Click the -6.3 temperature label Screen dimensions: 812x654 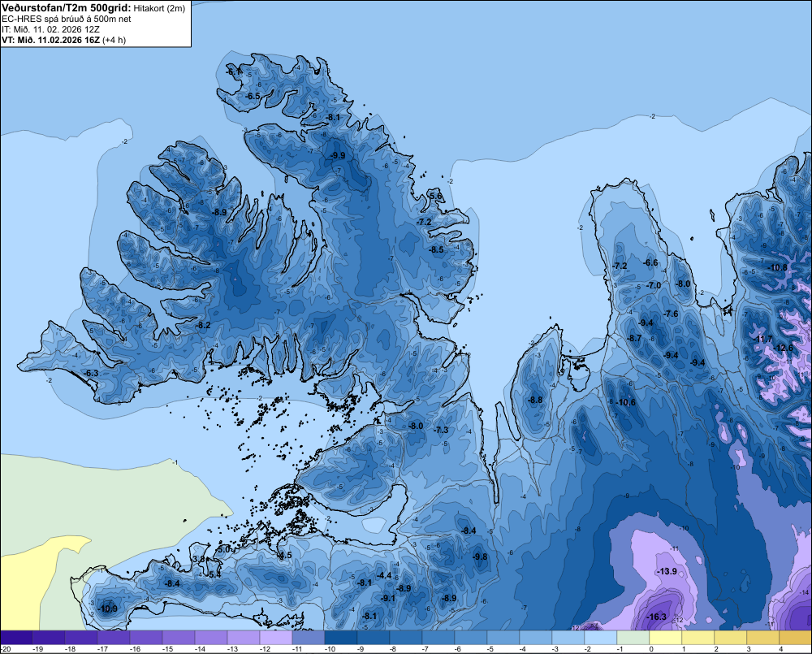pyautogui.click(x=91, y=373)
